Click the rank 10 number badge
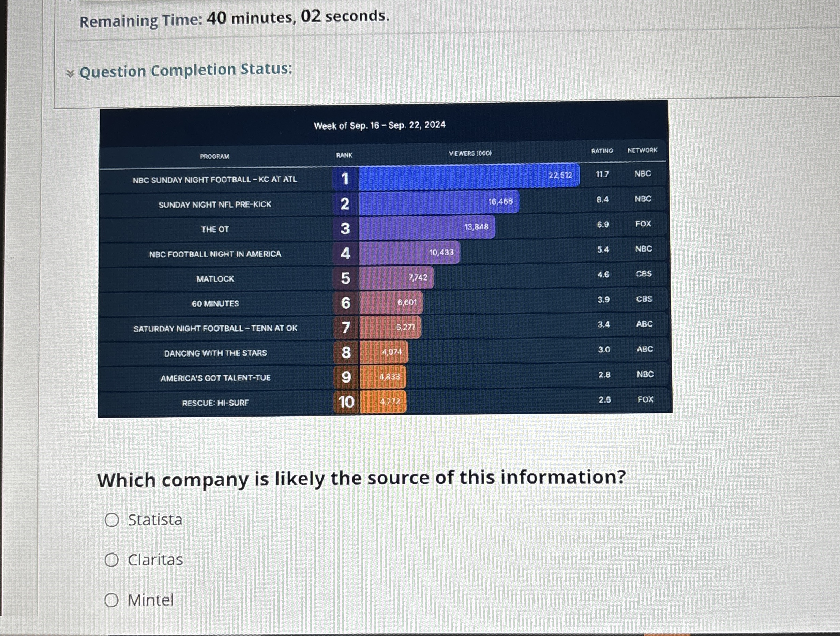This screenshot has height=636, width=840. click(x=346, y=402)
